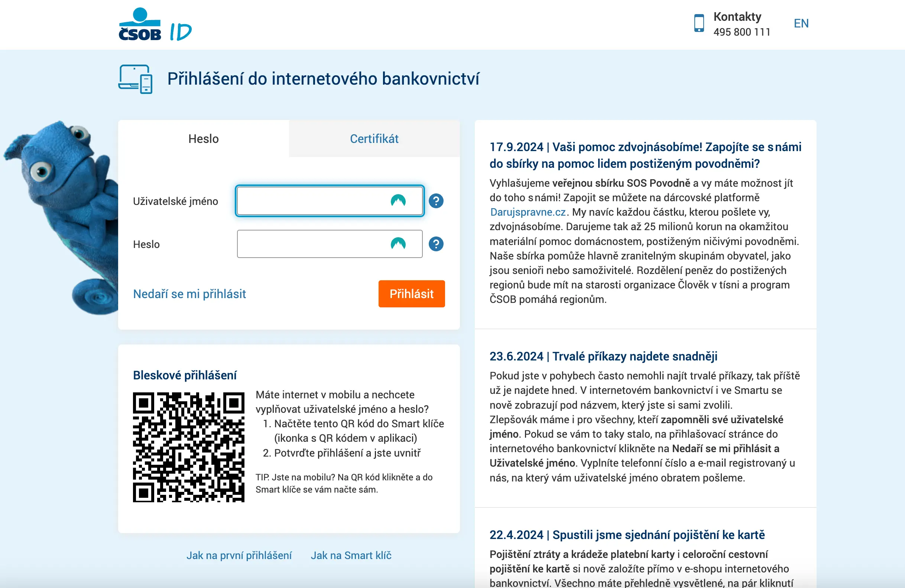Image resolution: width=905 pixels, height=588 pixels.
Task: Open the Darujspravne.cz link
Action: click(x=528, y=212)
